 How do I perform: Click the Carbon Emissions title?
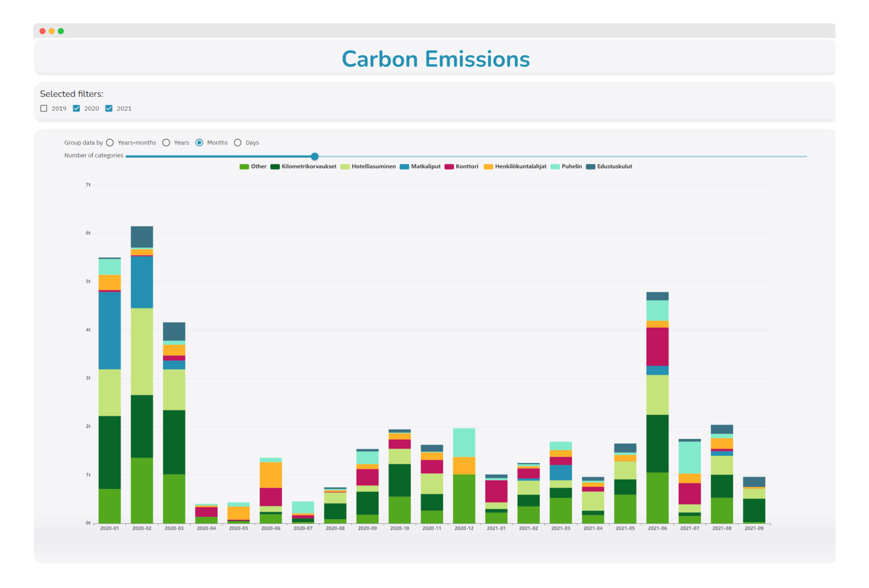point(436,59)
